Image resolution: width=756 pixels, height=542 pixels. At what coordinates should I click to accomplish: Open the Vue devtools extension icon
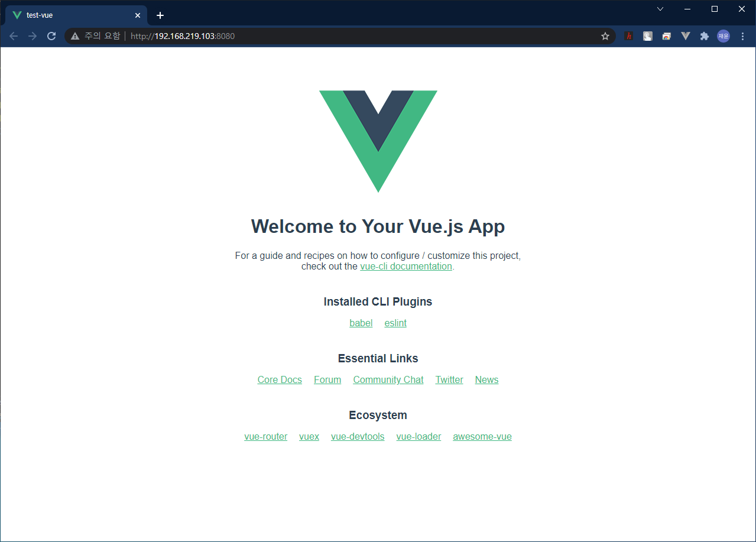[x=686, y=36]
